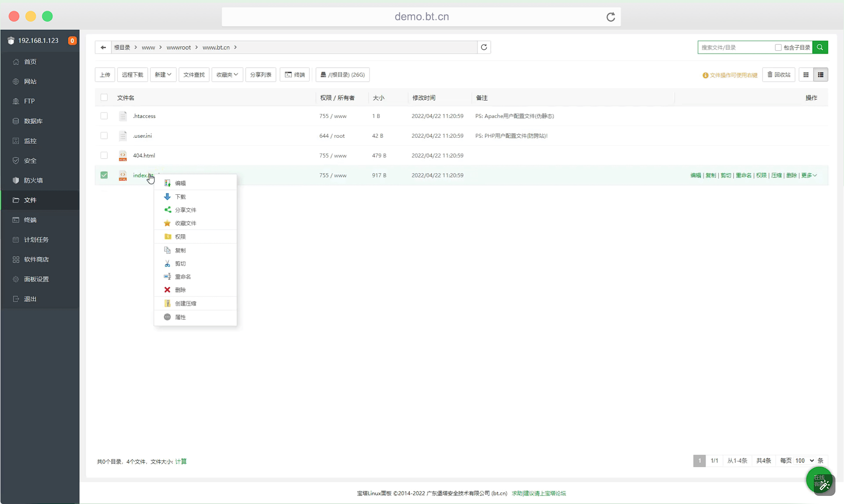Tick the checkbox for .htaccess file
Viewport: 844px width, 504px height.
point(104,116)
